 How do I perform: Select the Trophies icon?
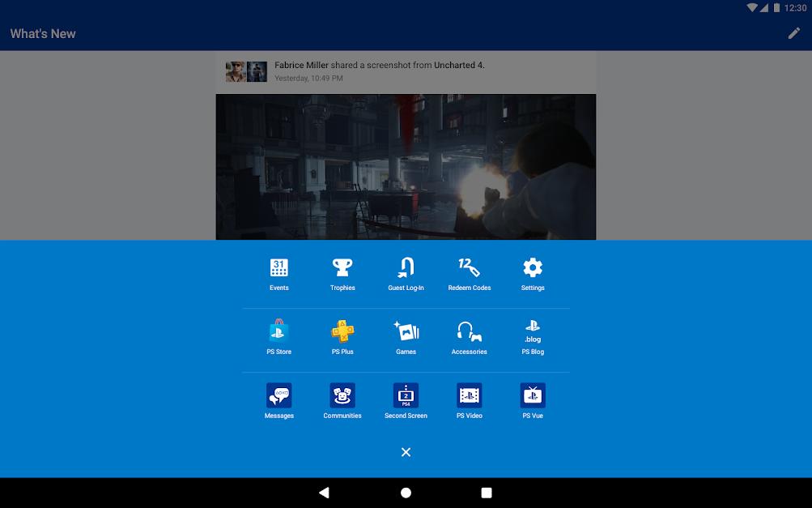[342, 270]
